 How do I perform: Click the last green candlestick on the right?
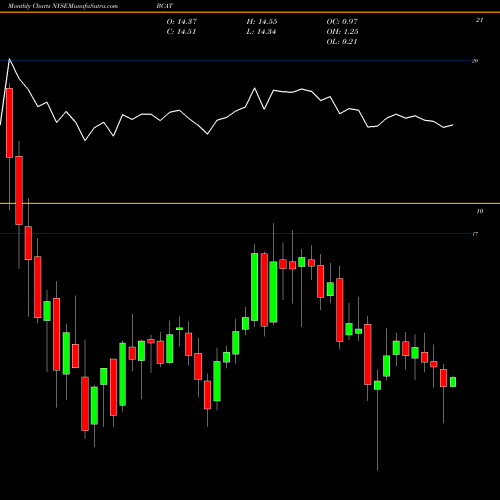point(453,382)
